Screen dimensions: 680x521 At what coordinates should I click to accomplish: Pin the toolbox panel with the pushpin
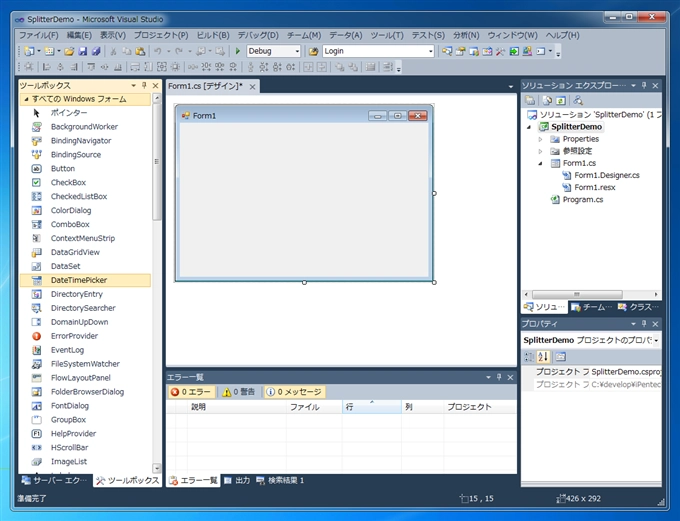[x=144, y=87]
